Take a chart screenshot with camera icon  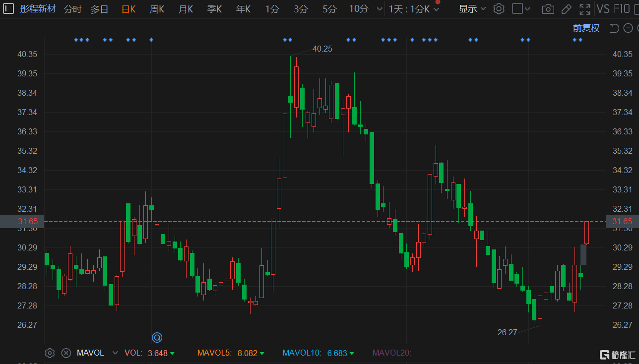(548, 9)
